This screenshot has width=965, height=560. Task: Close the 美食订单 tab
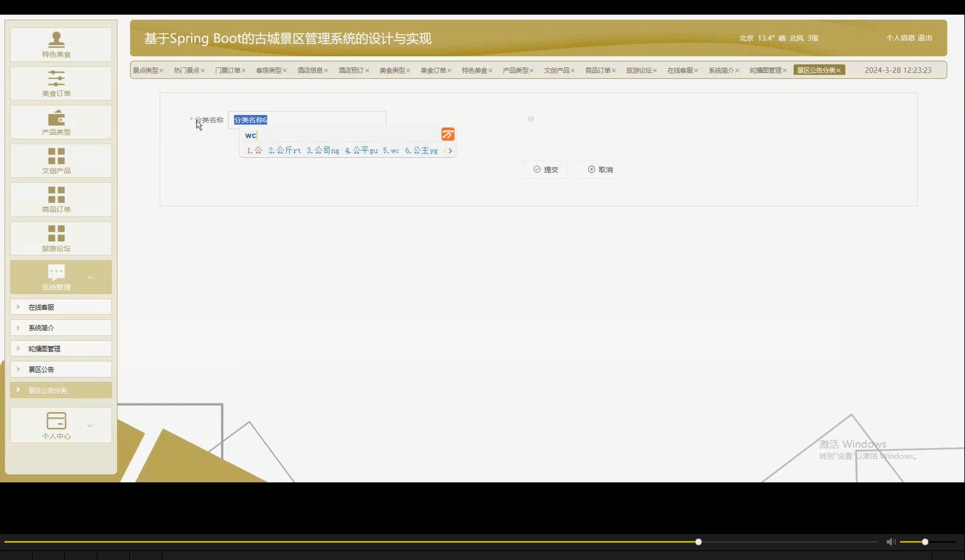coord(449,71)
